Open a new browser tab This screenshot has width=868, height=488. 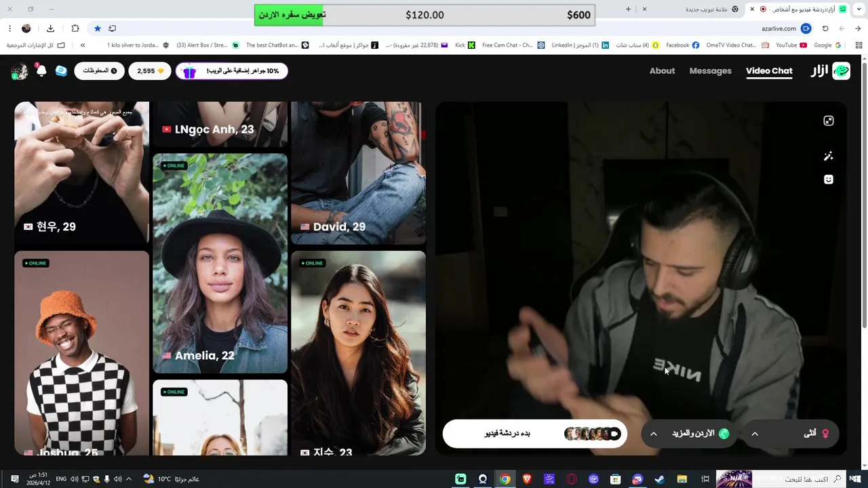pos(628,9)
